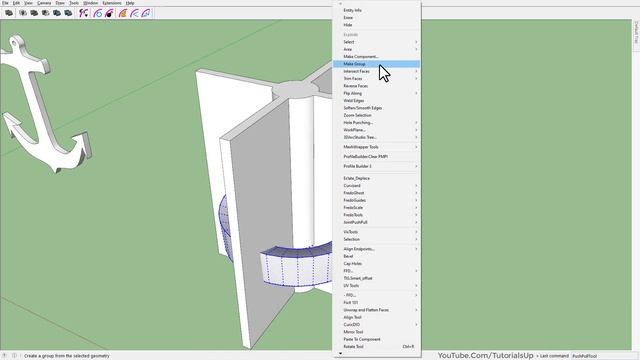Open the Edit menu
This screenshot has height=360, width=640.
tap(16, 3)
